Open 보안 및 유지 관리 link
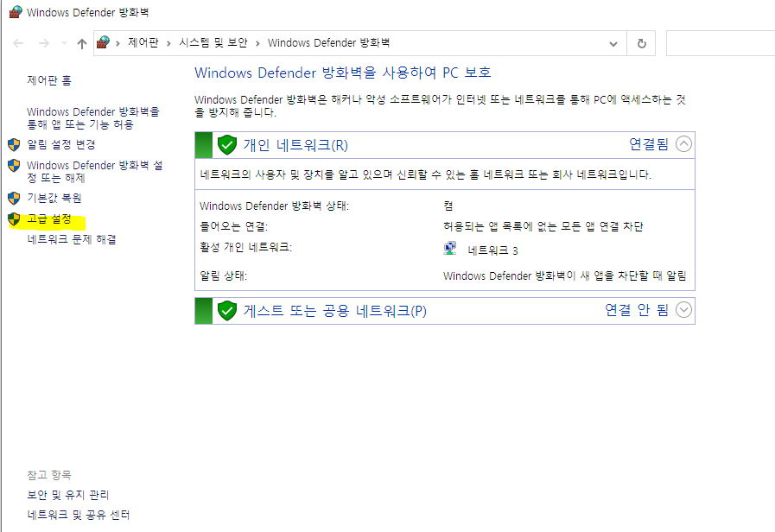Viewport: 775px width, 532px height. pos(67,495)
